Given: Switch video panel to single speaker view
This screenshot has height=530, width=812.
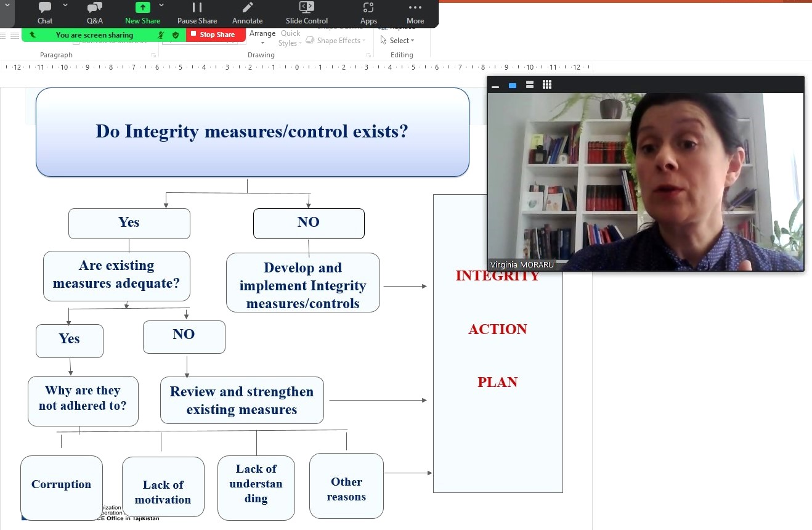Looking at the screenshot, I should [513, 86].
